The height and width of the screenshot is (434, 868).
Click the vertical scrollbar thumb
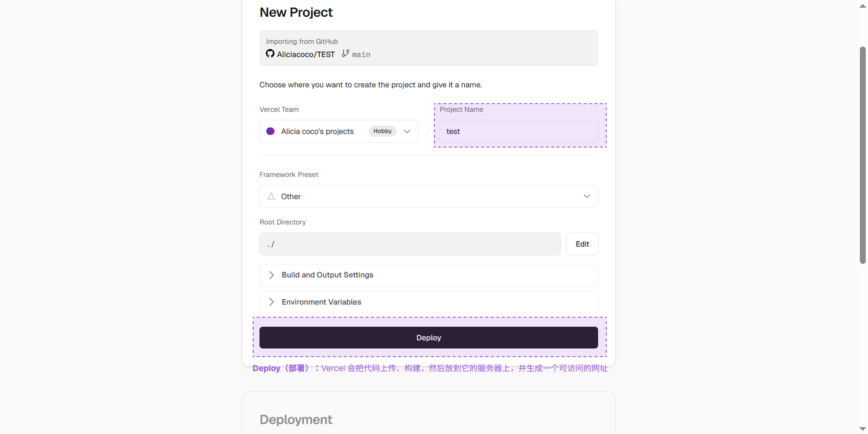click(863, 155)
